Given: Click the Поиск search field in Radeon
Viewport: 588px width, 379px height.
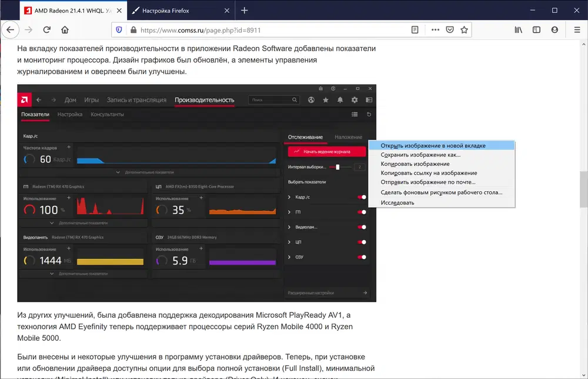Looking at the screenshot, I should tap(274, 100).
